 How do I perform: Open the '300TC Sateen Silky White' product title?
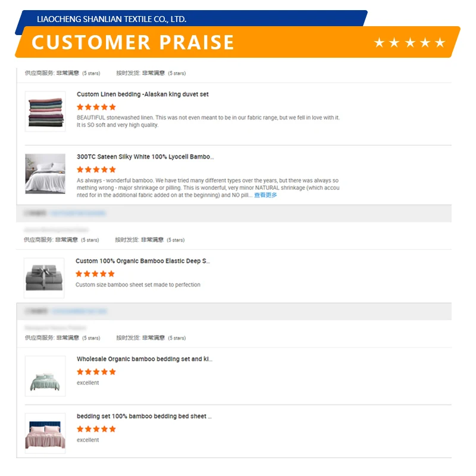click(x=145, y=157)
